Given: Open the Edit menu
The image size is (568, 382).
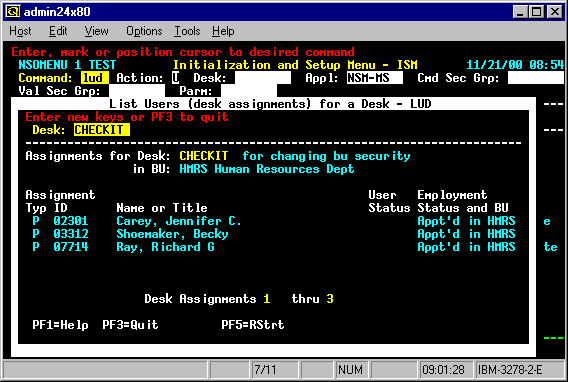Looking at the screenshot, I should coord(58,31).
